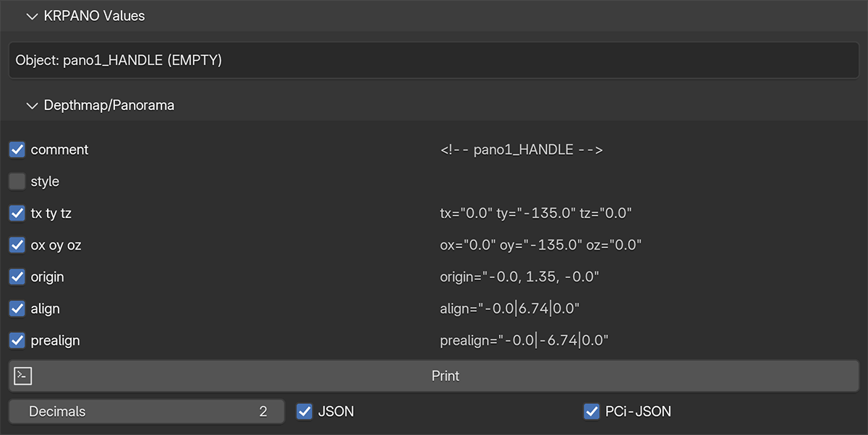868x435 pixels.
Task: Click the tx ty tz value text
Action: click(x=536, y=214)
